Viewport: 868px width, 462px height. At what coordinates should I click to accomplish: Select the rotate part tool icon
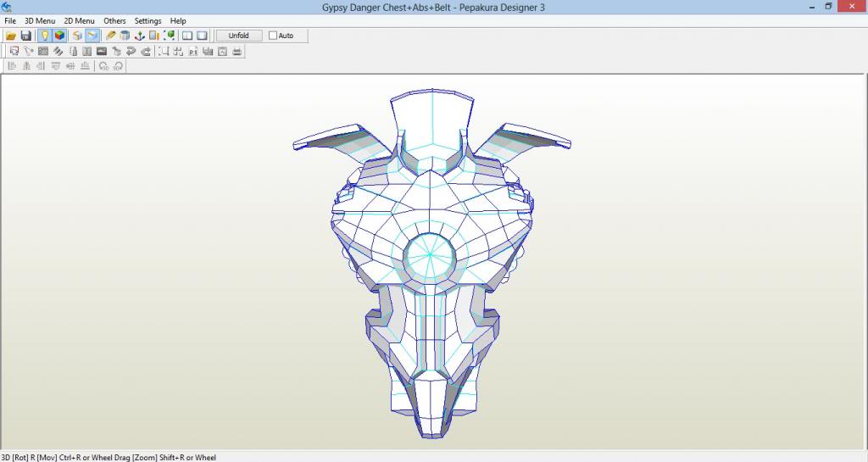click(x=28, y=52)
